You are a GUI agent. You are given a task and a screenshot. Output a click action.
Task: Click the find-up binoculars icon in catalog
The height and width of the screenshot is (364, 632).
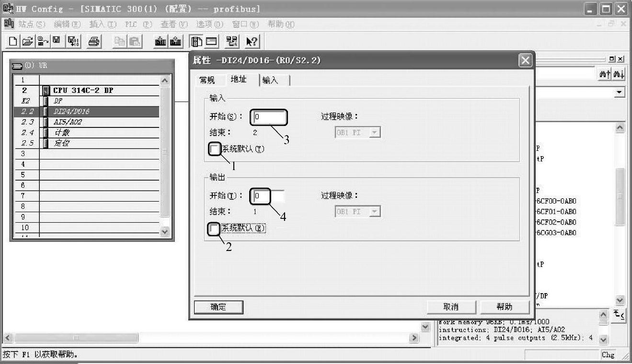pos(605,73)
